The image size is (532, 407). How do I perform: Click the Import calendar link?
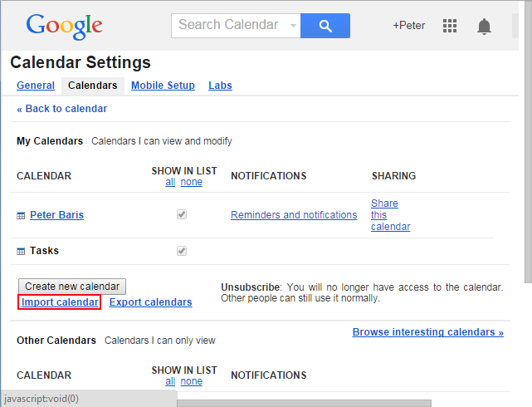click(x=60, y=302)
